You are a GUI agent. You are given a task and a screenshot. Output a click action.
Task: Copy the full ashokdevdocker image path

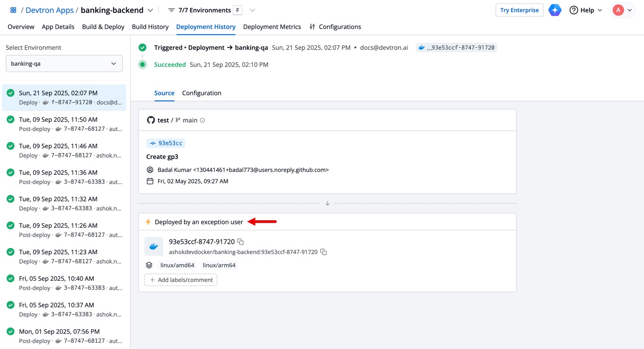pyautogui.click(x=324, y=252)
